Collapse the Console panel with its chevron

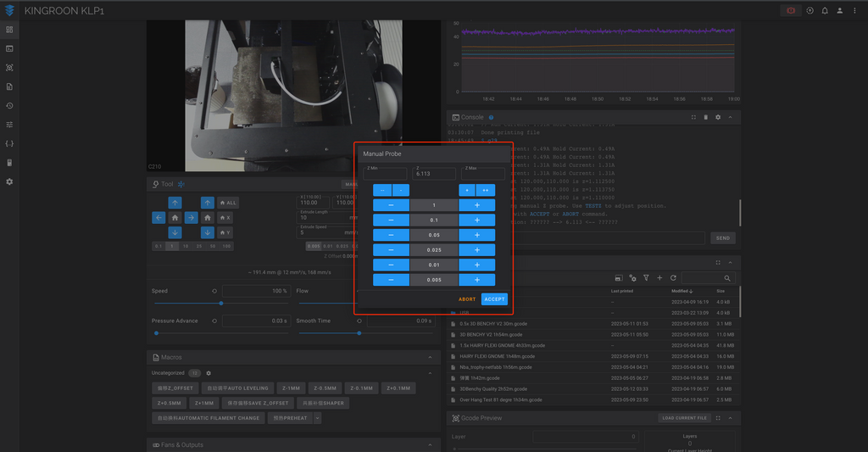click(730, 117)
